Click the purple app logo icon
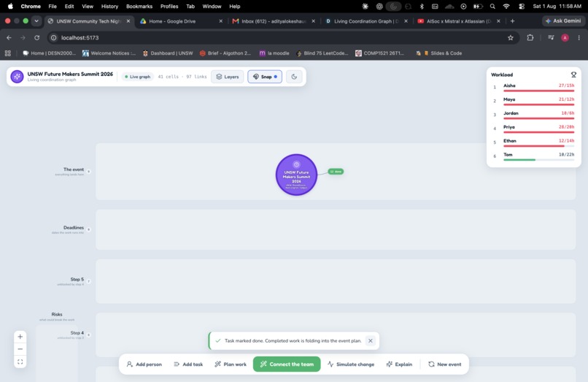Screen dimensions: 588x382 point(17,77)
